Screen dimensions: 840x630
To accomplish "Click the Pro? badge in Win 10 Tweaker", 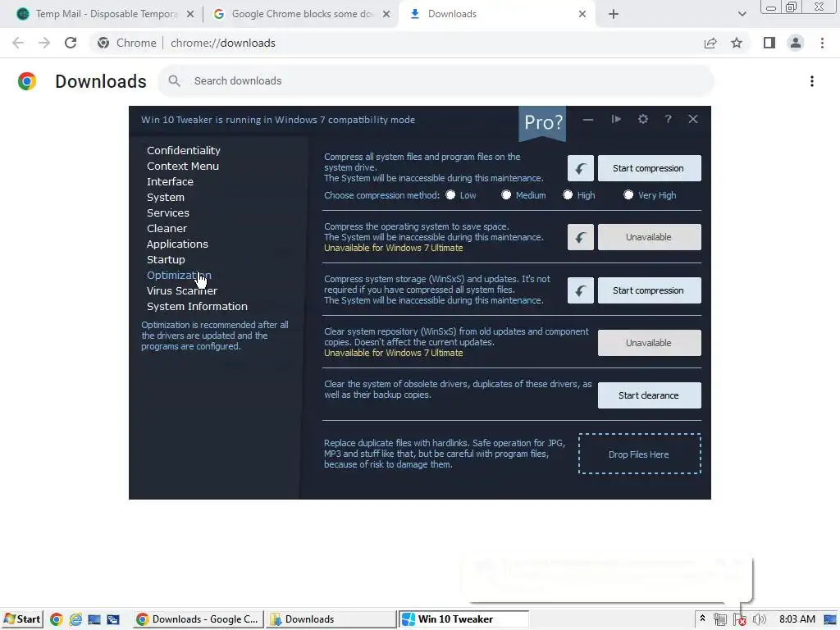I will [543, 123].
